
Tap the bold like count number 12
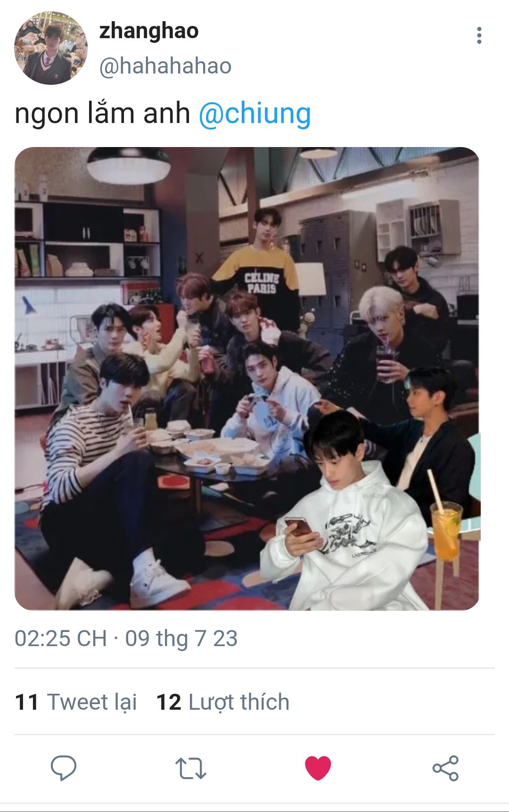(169, 702)
